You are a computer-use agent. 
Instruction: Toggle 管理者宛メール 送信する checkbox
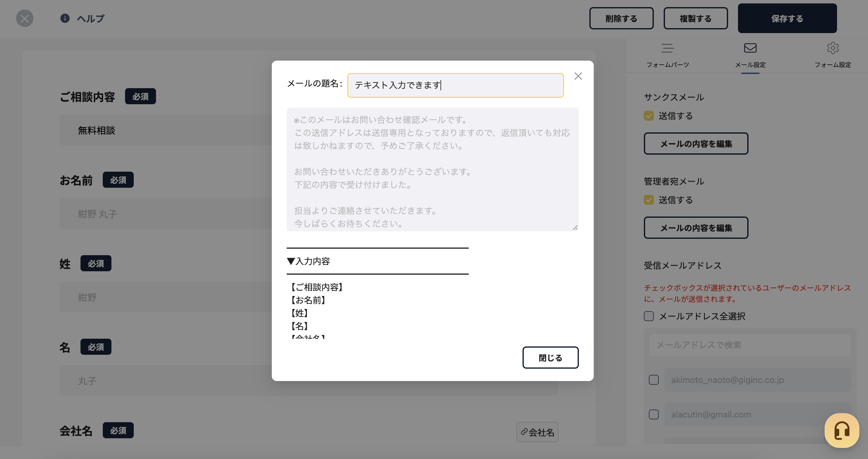click(x=649, y=200)
